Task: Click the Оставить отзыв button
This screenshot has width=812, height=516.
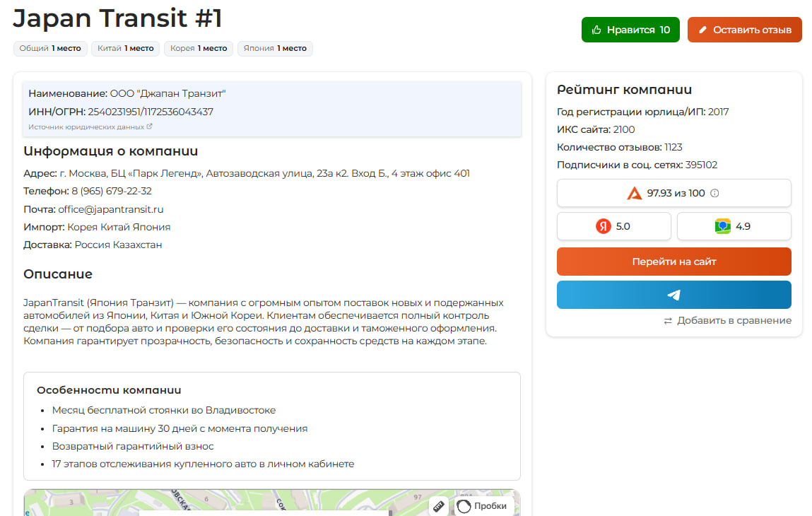Action: (x=745, y=30)
